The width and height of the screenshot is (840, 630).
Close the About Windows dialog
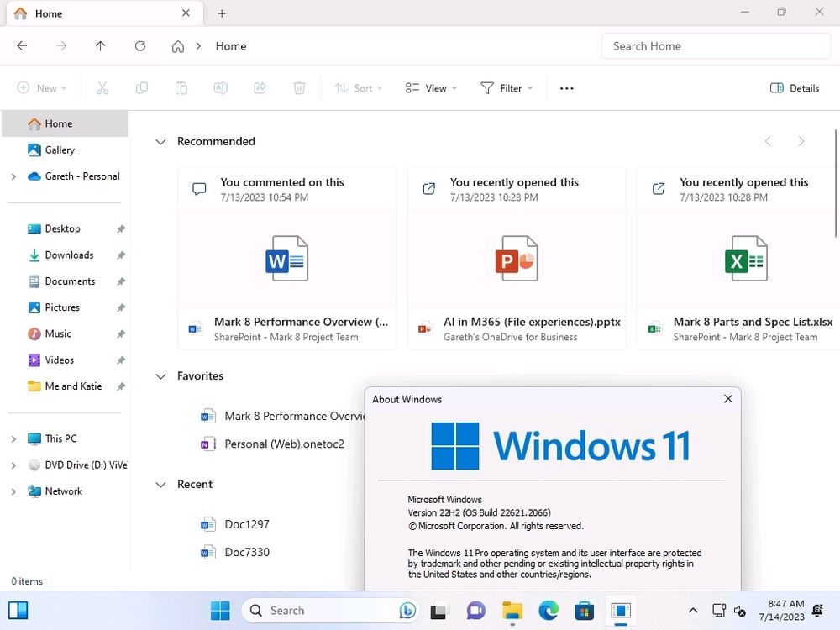[728, 398]
